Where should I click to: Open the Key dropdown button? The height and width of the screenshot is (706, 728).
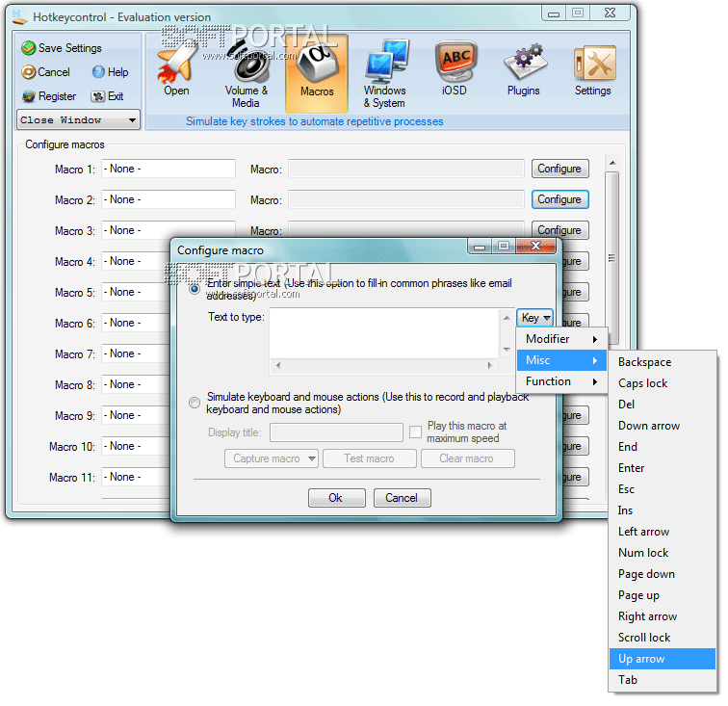pyautogui.click(x=534, y=318)
